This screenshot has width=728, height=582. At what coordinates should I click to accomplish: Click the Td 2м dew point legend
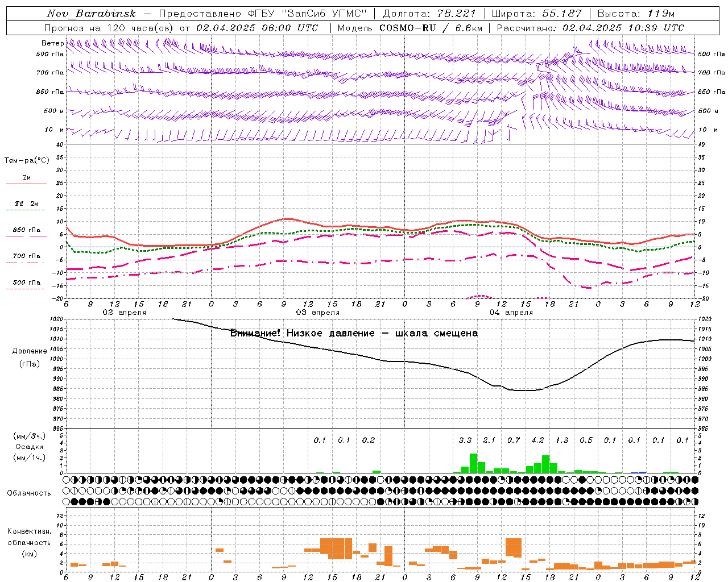(x=27, y=203)
